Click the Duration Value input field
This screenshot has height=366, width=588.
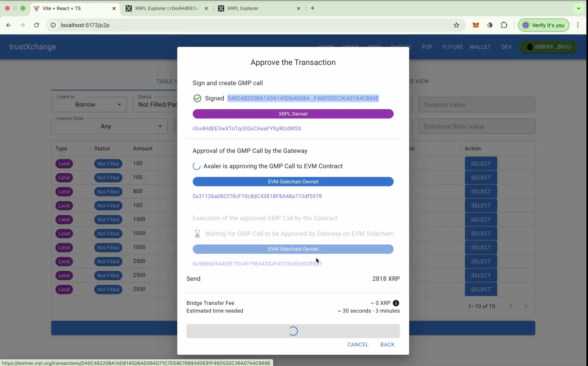476,105
